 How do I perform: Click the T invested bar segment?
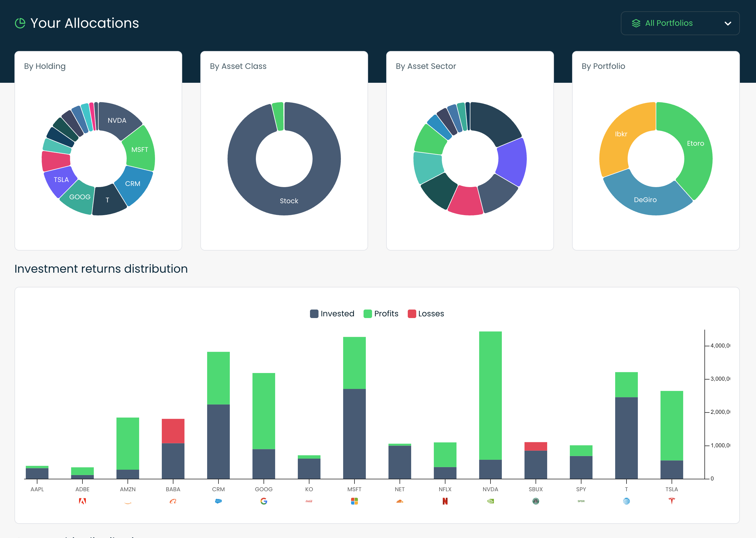click(627, 438)
